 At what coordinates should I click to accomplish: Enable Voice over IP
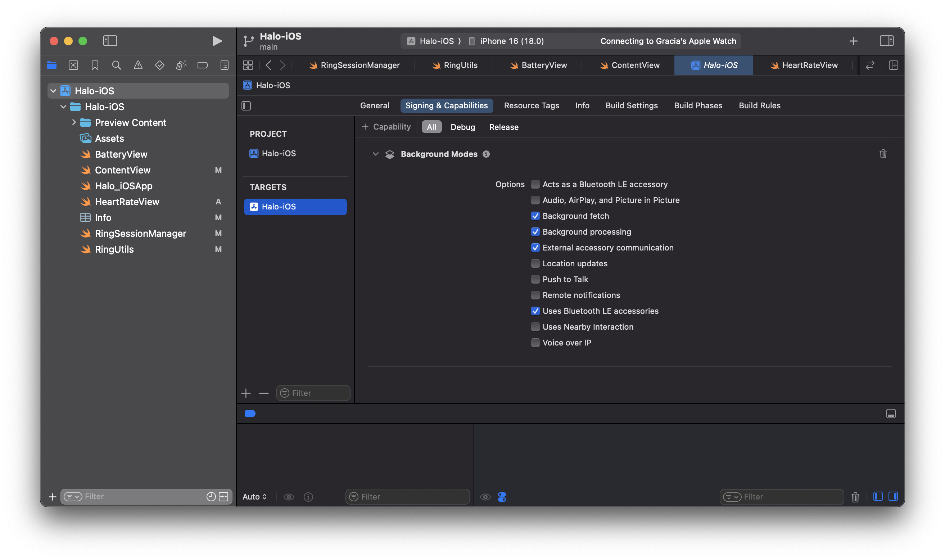click(x=535, y=343)
